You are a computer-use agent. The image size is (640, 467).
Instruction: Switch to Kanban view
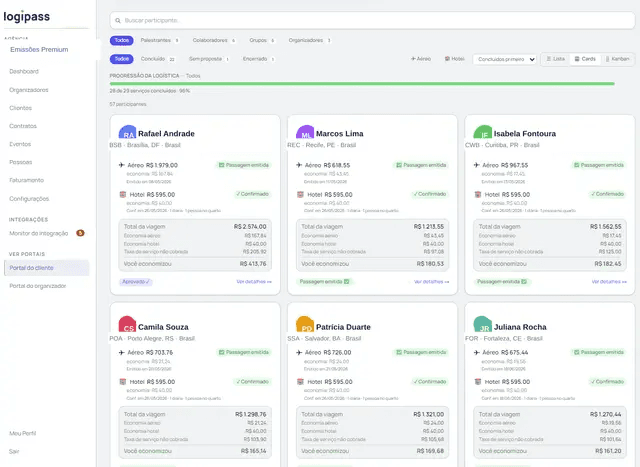[x=617, y=59]
